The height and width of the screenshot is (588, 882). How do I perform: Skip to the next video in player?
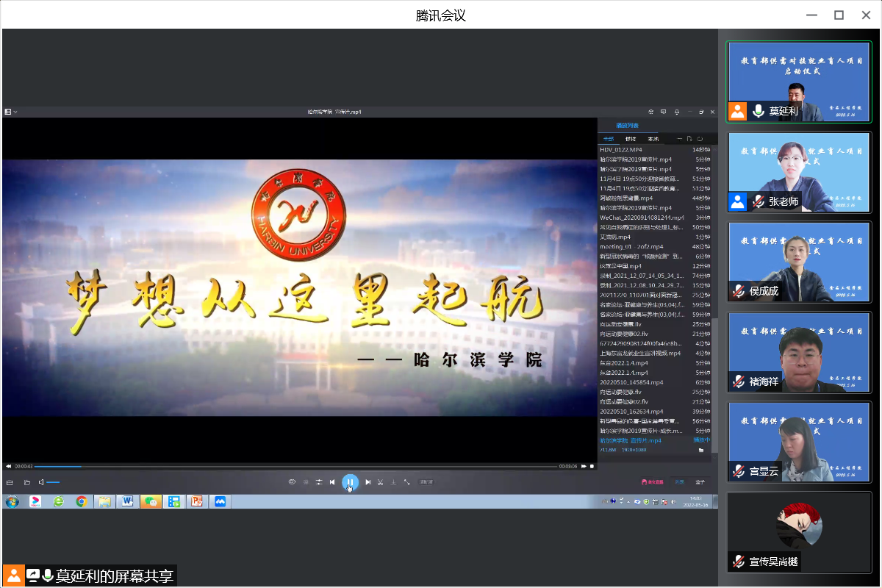[368, 482]
